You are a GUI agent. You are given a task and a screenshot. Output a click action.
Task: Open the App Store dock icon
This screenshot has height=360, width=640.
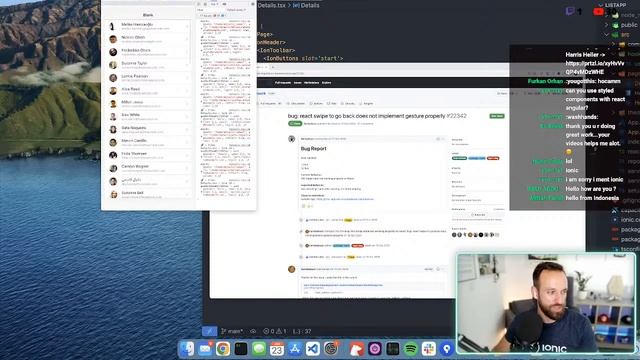click(x=295, y=349)
